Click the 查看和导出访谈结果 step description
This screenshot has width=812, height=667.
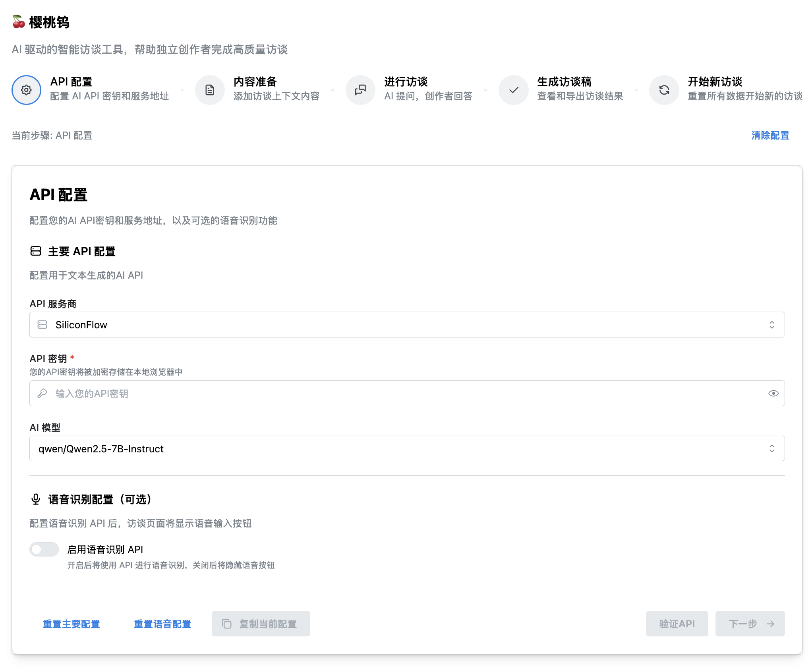(x=580, y=96)
